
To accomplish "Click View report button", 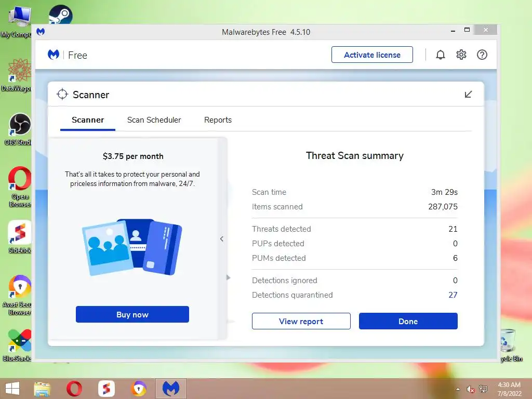I will coord(301,321).
